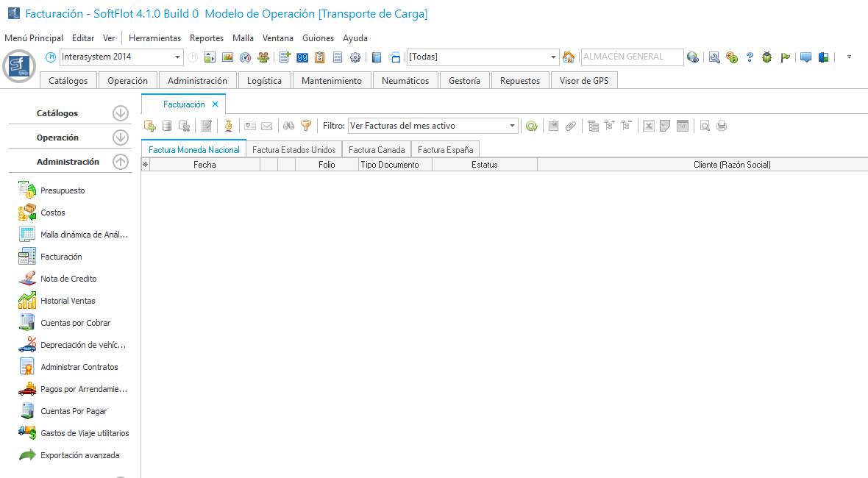Open Cuentas por Cobrar in sidebar
The image size is (868, 478).
tap(75, 323)
